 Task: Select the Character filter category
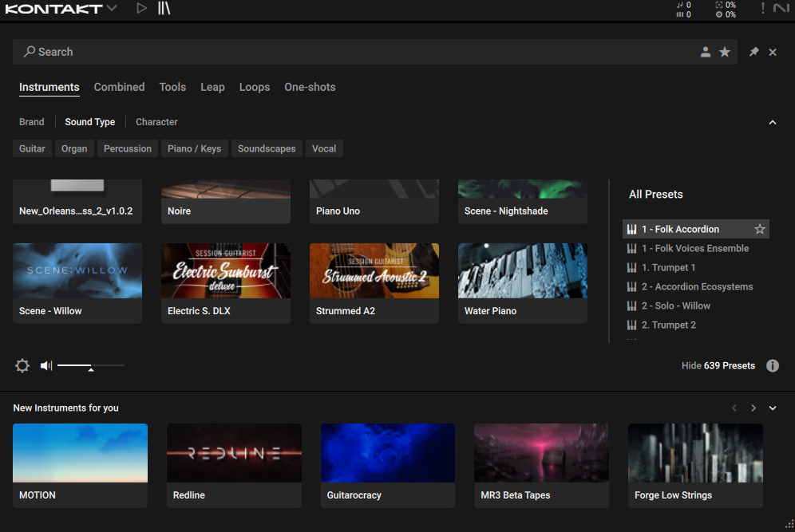(x=156, y=122)
